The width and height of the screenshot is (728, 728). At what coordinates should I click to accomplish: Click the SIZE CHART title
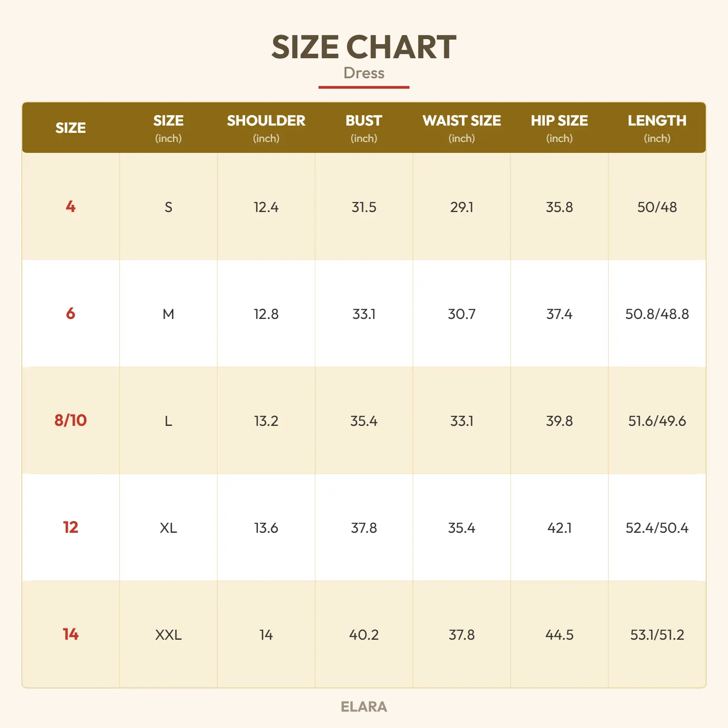pyautogui.click(x=364, y=47)
